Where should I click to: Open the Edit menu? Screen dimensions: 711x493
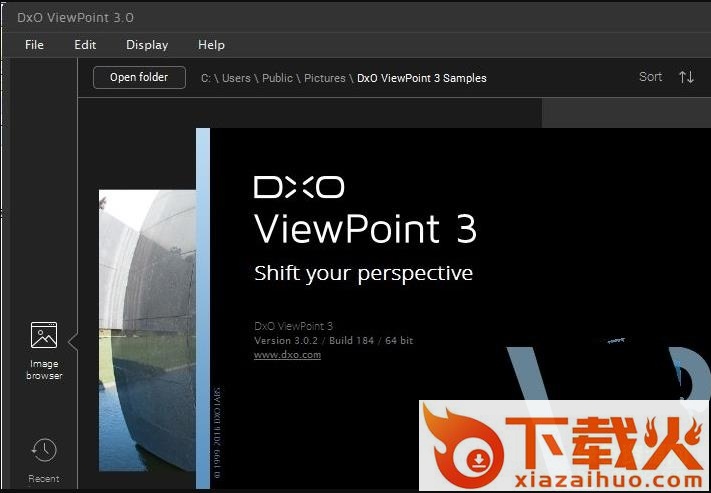pos(85,45)
